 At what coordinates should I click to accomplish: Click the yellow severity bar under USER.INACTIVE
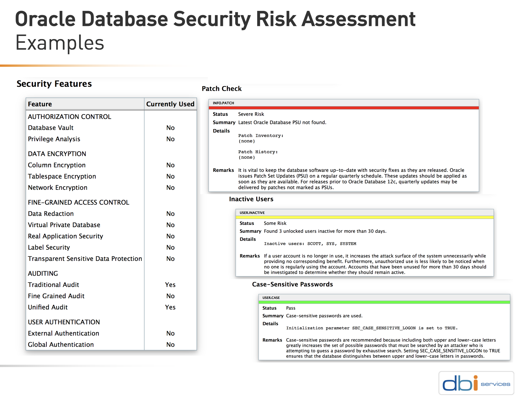365,217
